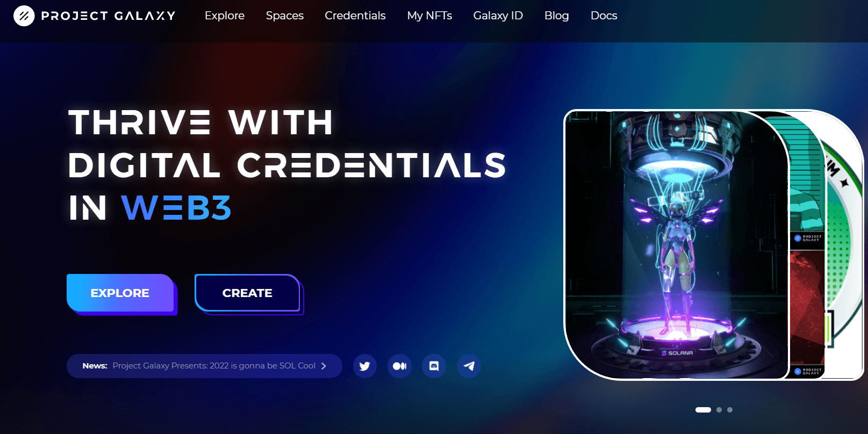Navigate to Galaxy ID
This screenshot has height=434, width=868.
pos(498,16)
